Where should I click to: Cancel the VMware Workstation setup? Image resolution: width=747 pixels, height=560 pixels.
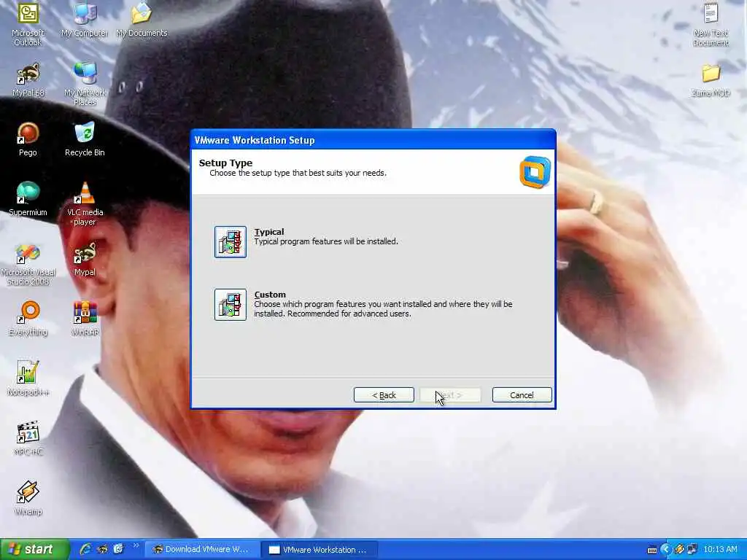pyautogui.click(x=522, y=394)
